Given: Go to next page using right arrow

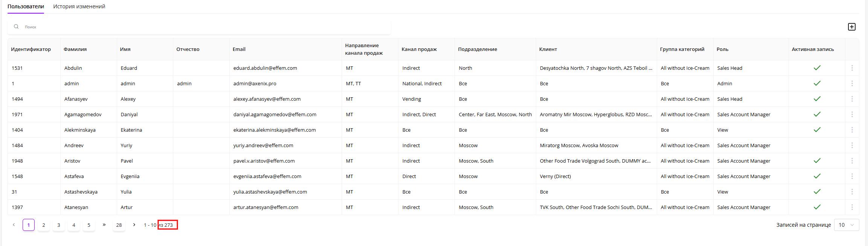Looking at the screenshot, I should pos(134,225).
